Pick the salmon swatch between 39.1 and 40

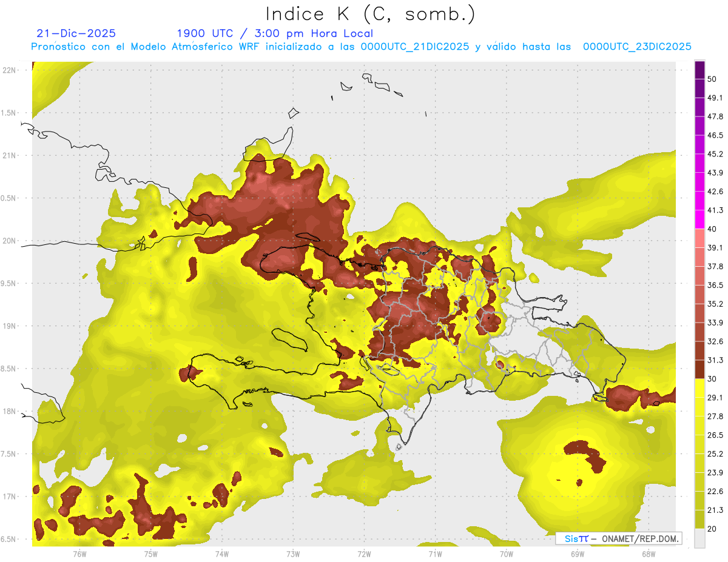point(700,238)
